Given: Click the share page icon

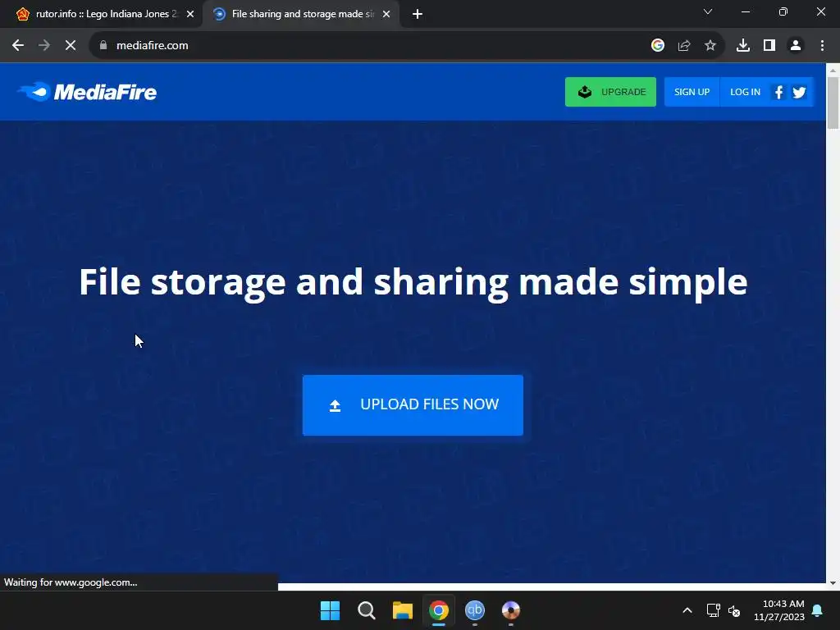Looking at the screenshot, I should tap(684, 46).
